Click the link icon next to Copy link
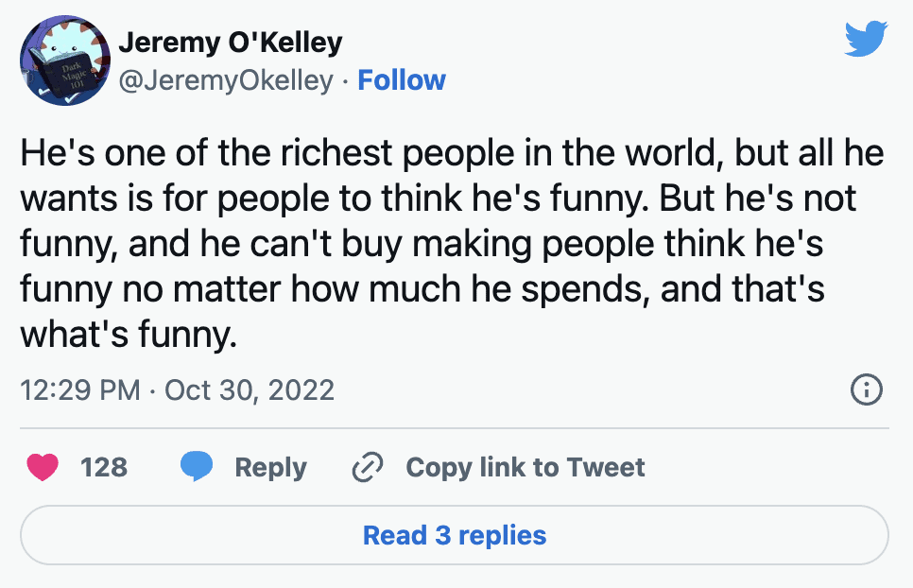The width and height of the screenshot is (913, 588). [368, 466]
